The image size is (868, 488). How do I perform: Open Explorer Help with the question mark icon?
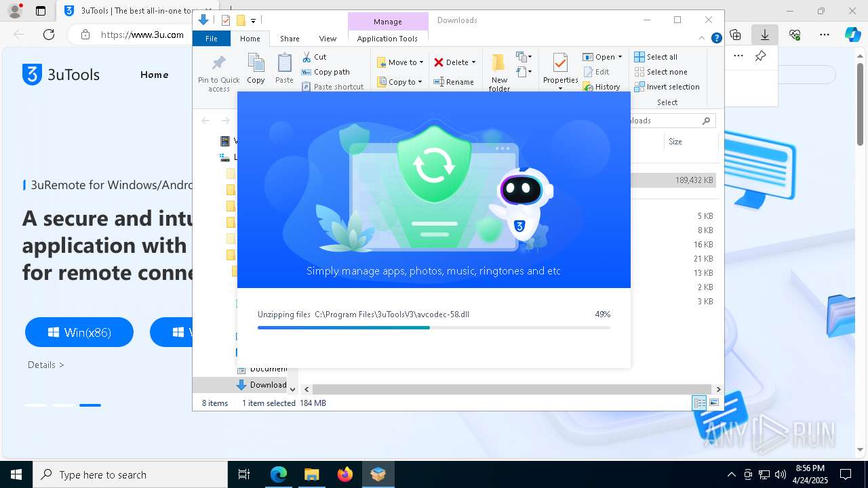point(716,39)
